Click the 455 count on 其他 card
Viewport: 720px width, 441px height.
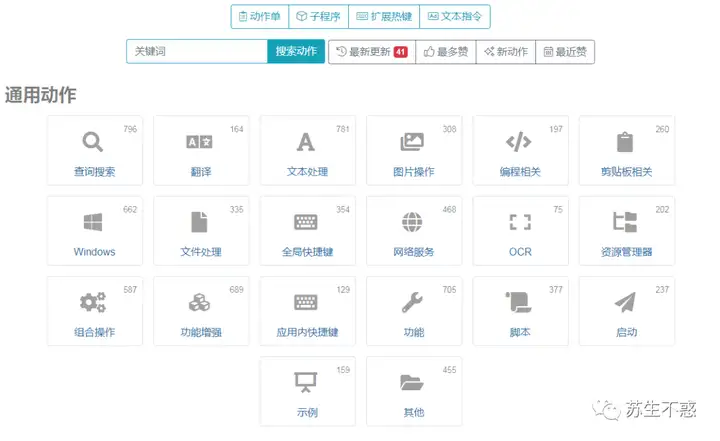[x=450, y=370]
